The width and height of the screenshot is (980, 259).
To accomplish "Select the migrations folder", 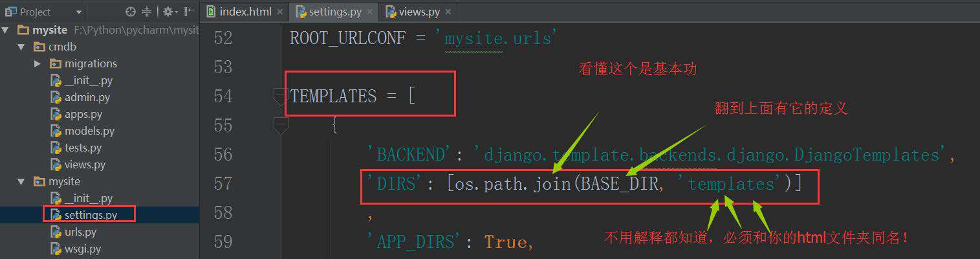I will [91, 63].
